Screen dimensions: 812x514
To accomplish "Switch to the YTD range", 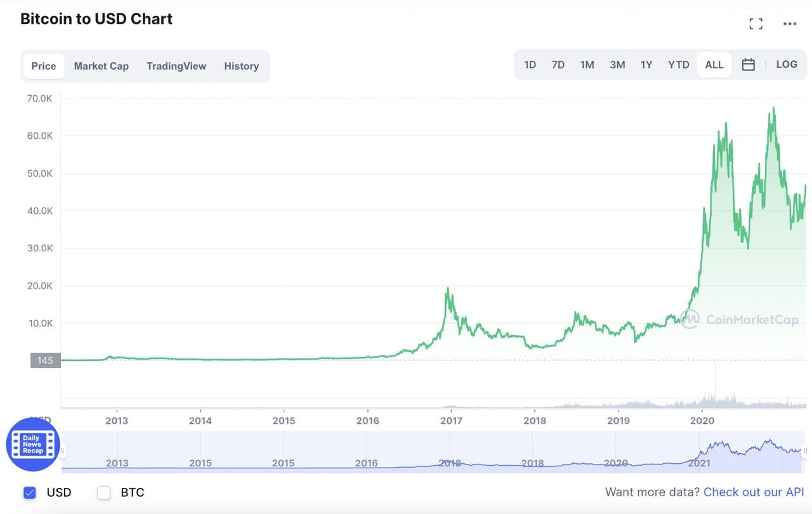I will (678, 65).
